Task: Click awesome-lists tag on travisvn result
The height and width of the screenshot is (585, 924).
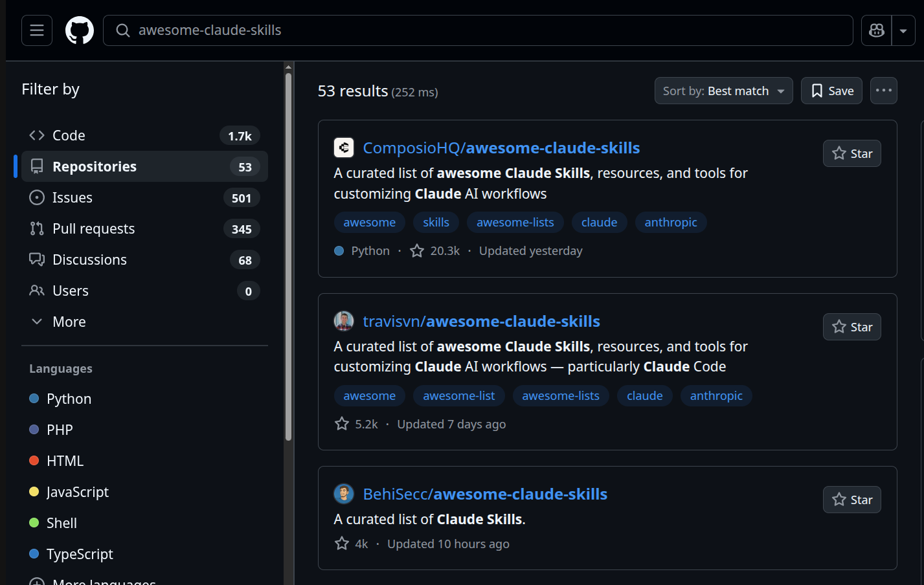Action: (x=561, y=396)
